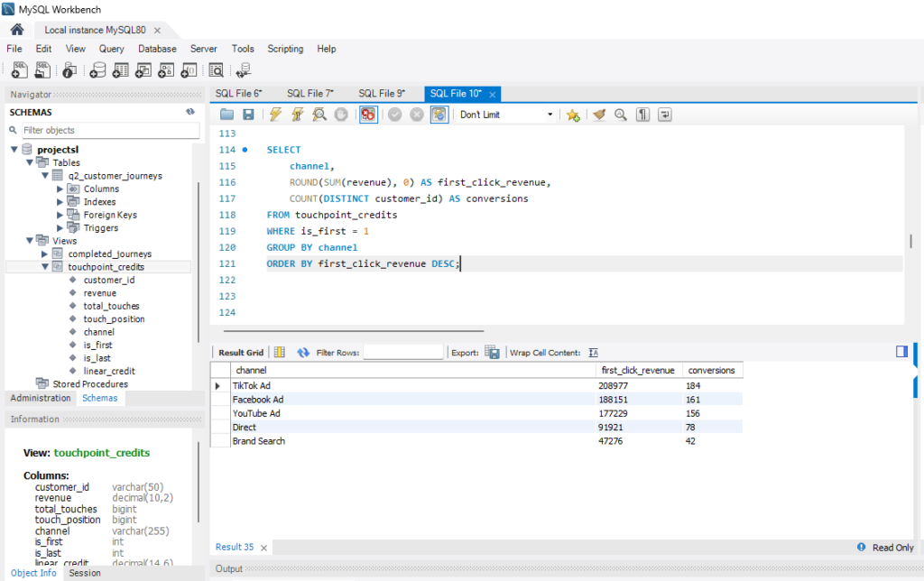This screenshot has height=581, width=924.
Task: Close the SQL File 10 tab
Action: click(x=492, y=95)
